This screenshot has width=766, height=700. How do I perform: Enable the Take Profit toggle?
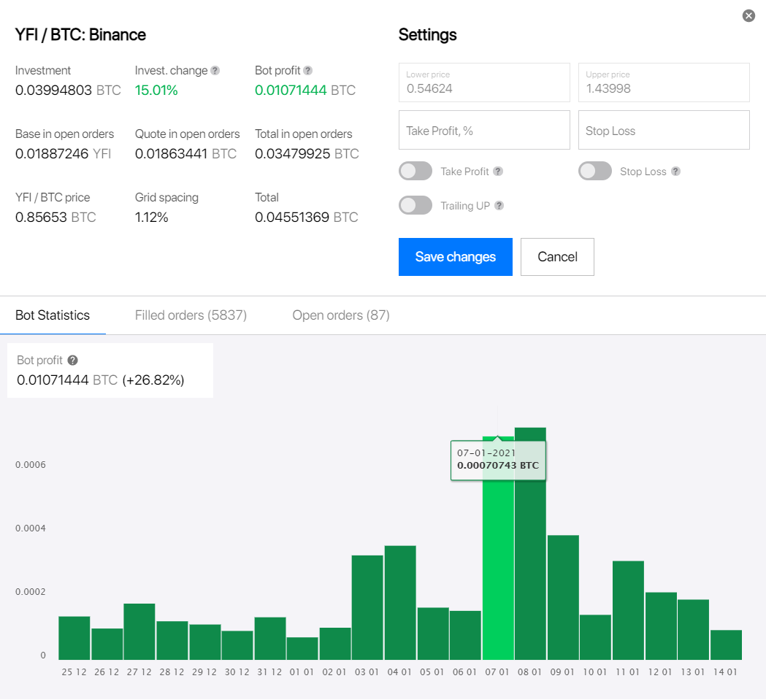pos(415,171)
